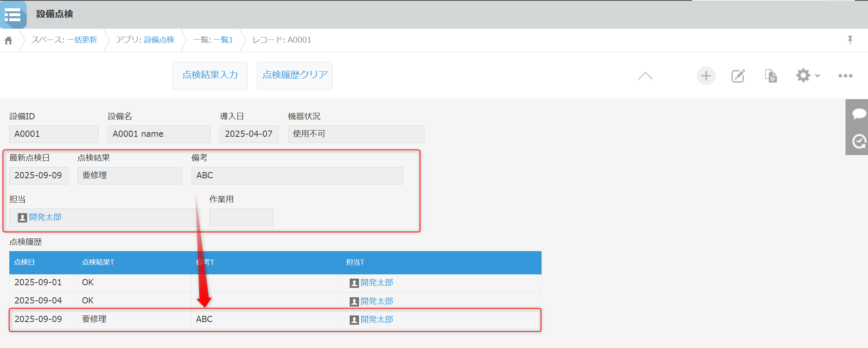Click the 点検結果T column header

click(x=98, y=262)
